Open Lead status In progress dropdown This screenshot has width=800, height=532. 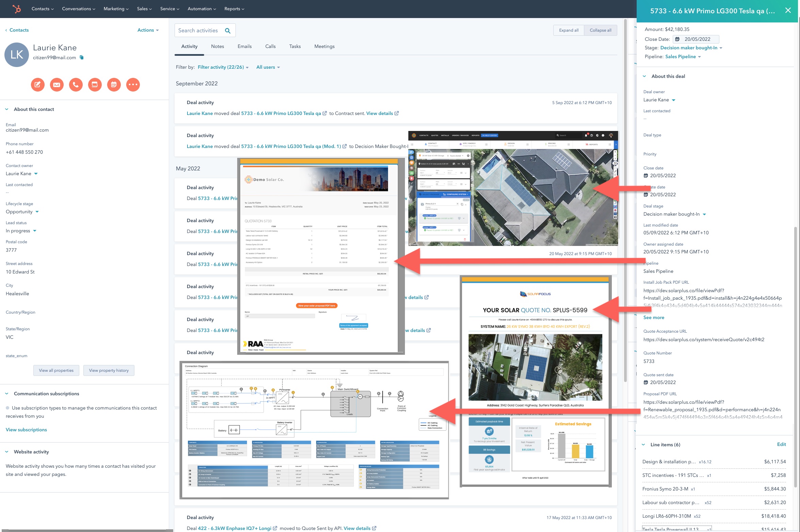tap(21, 231)
